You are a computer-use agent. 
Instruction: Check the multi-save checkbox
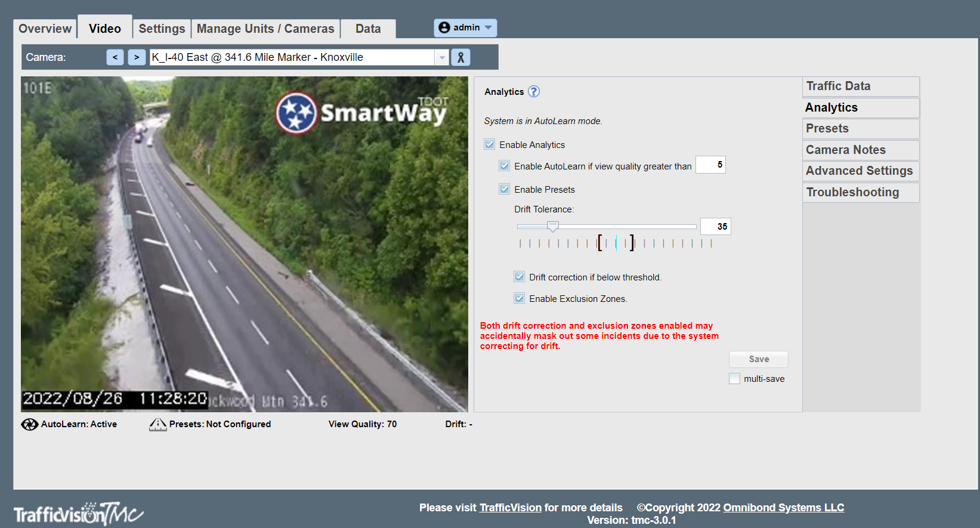point(735,378)
